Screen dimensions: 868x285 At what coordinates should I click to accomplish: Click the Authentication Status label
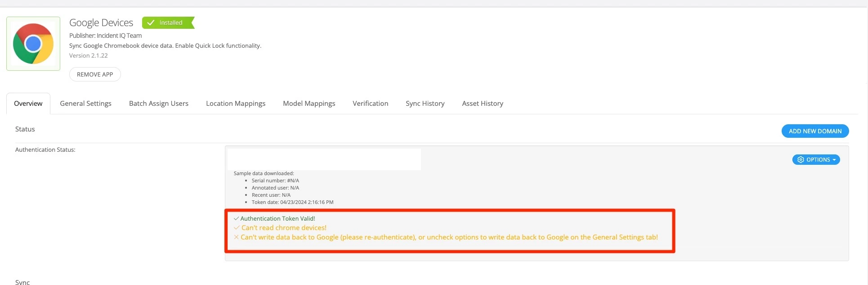45,149
